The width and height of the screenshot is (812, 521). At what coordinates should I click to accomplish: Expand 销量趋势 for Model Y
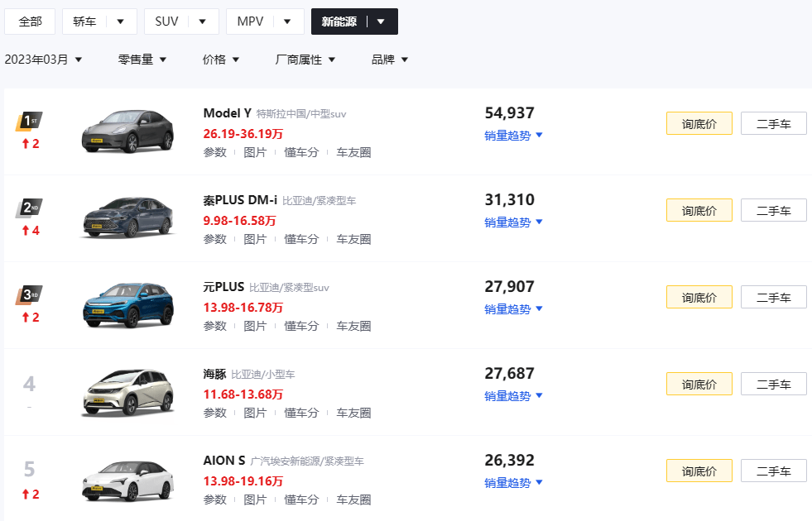point(513,136)
